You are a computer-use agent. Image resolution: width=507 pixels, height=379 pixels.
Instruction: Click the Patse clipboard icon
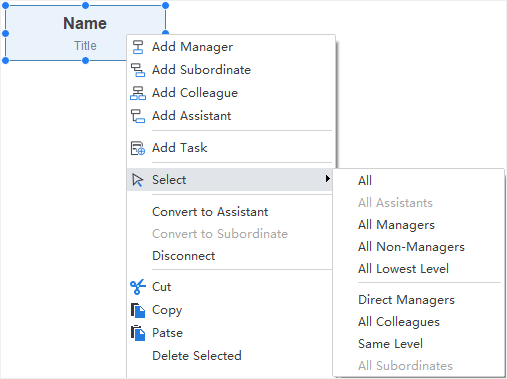(x=138, y=333)
